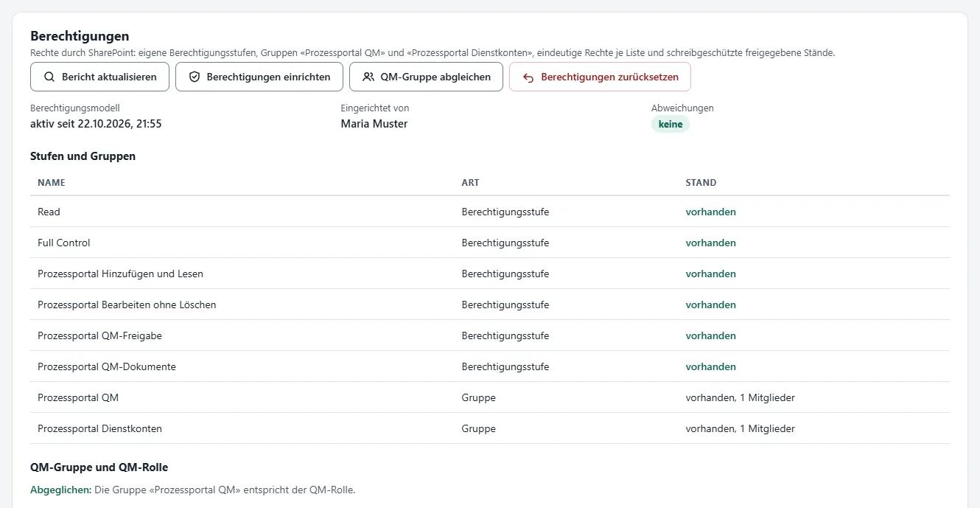
Task: Select "Prozessportal Hinzufügen und Lesen" row
Action: [x=490, y=274]
